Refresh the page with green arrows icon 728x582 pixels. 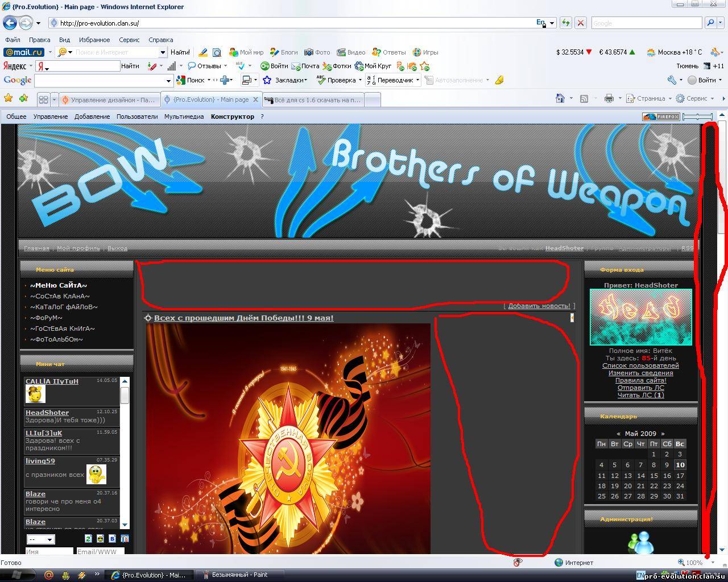pyautogui.click(x=565, y=23)
